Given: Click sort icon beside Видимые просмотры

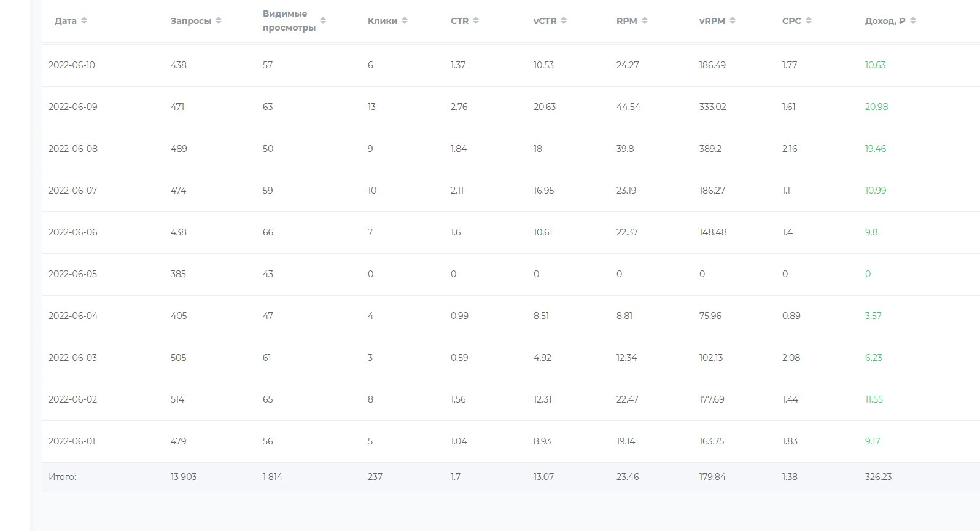Looking at the screenshot, I should click(x=323, y=21).
